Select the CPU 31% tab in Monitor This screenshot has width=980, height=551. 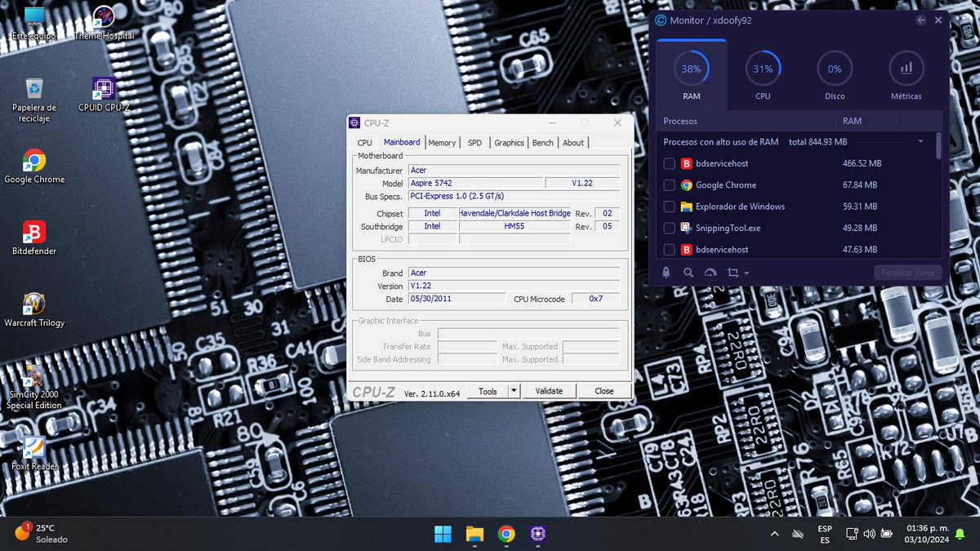click(763, 76)
